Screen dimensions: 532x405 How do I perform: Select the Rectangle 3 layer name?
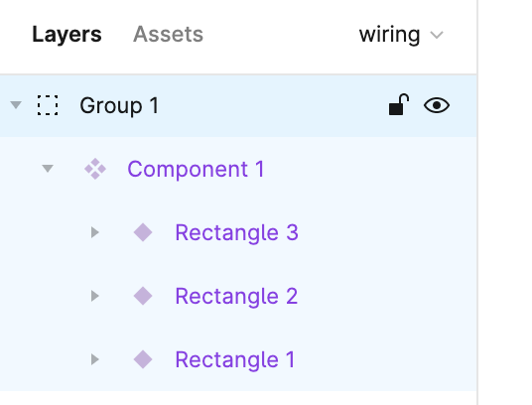point(236,232)
